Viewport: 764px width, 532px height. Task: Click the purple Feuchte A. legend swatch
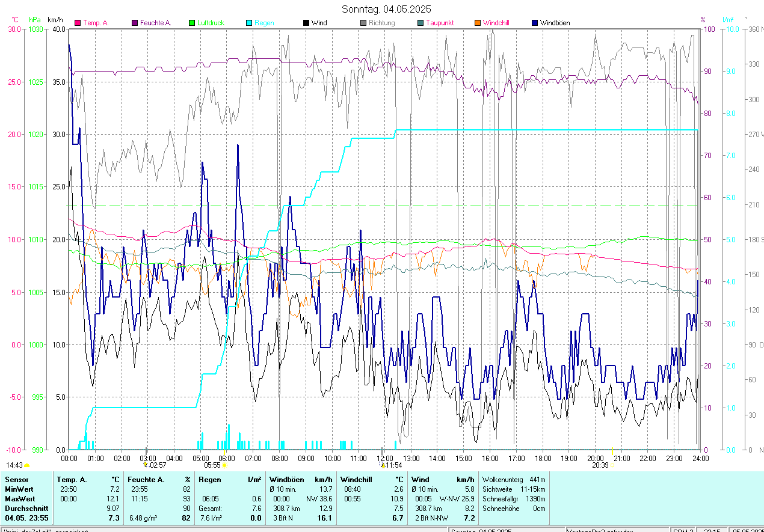(135, 23)
